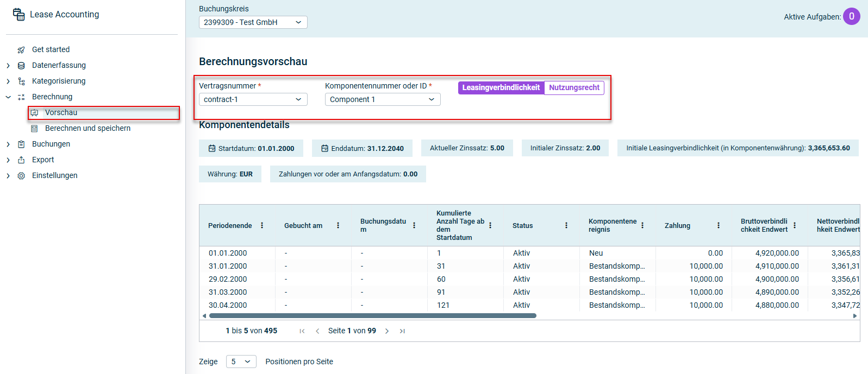
Task: Switch to the Nutzungsrecht view toggle
Action: click(x=574, y=88)
